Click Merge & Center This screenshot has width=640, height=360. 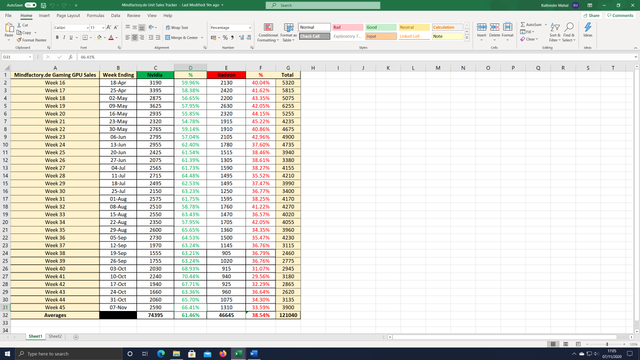[x=182, y=38]
